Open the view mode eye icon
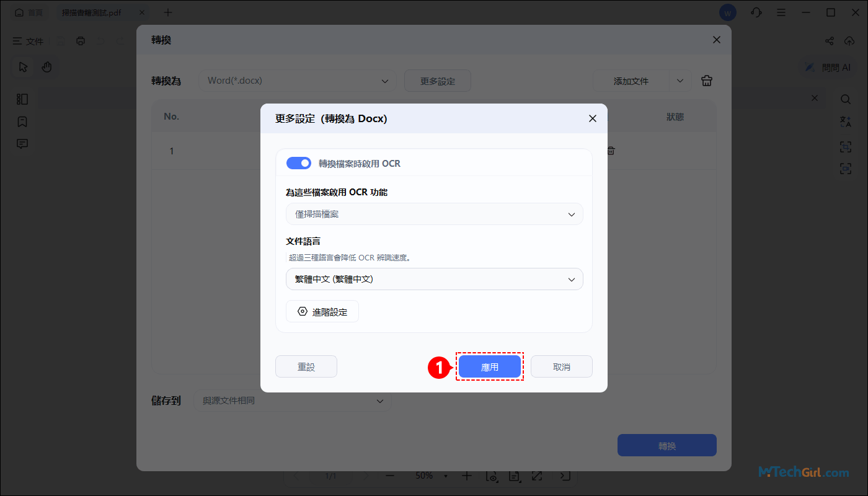The image size is (868, 496). pos(492,476)
